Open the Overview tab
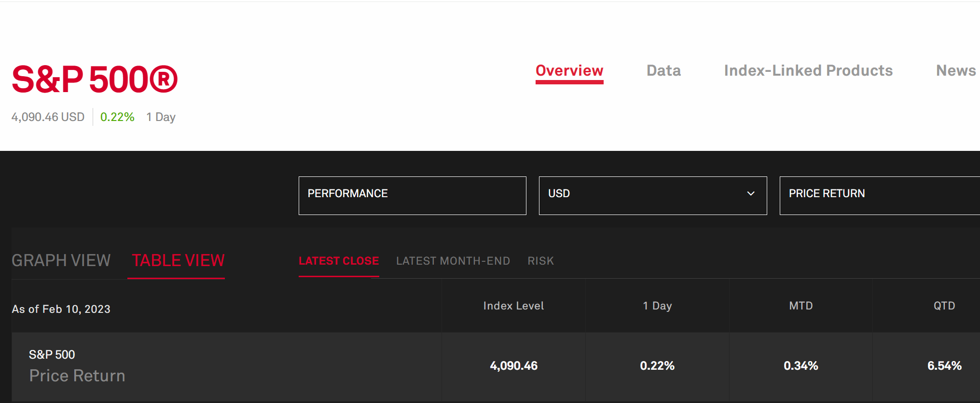980x403 pixels. (x=569, y=71)
